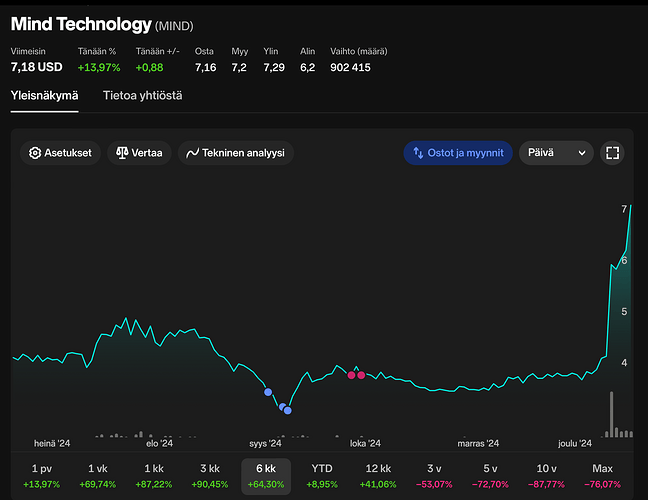Click the elo '24 axis label
The width and height of the screenshot is (648, 500).
[x=160, y=443]
